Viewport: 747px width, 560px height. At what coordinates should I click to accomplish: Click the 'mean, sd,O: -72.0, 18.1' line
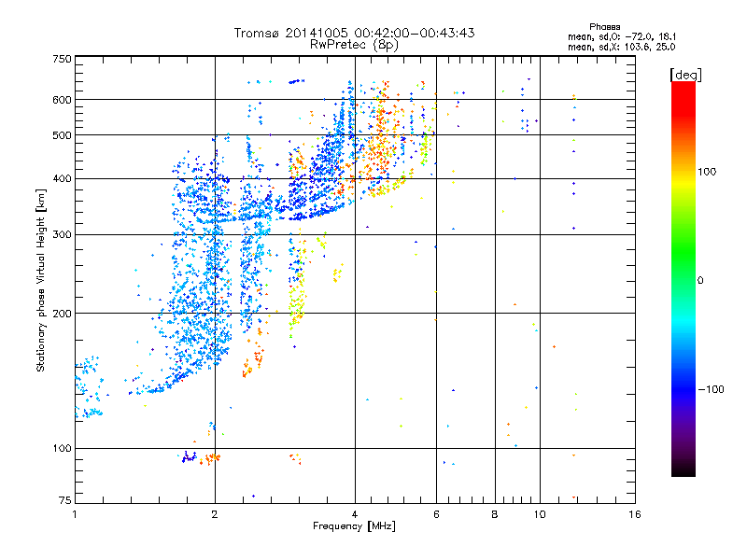(621, 37)
